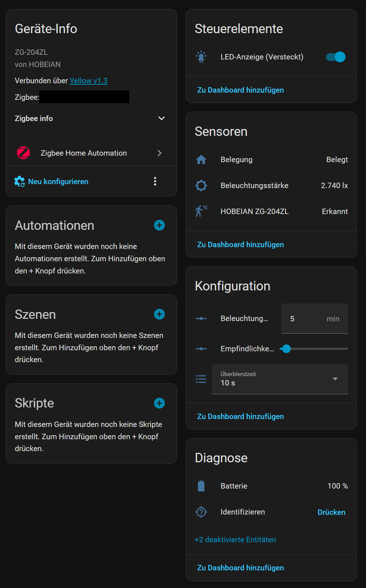Open the three-dot menu beside Neu konfigurieren
The width and height of the screenshot is (366, 588).
tap(155, 181)
